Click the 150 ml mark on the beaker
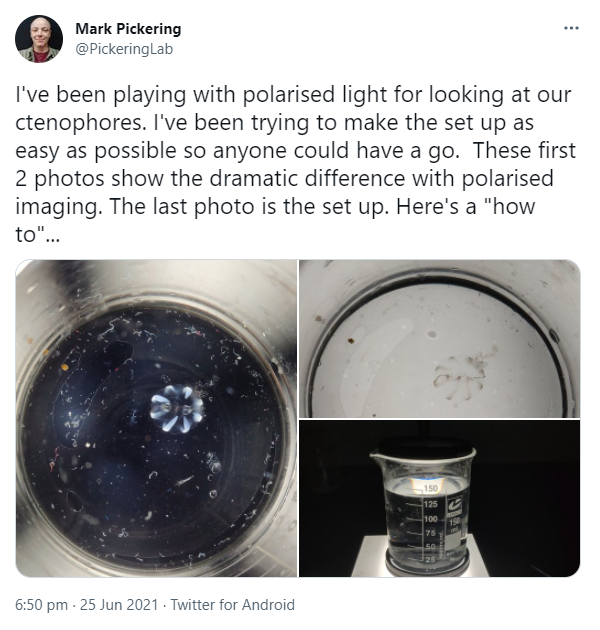The width and height of the screenshot is (600, 630). point(430,489)
